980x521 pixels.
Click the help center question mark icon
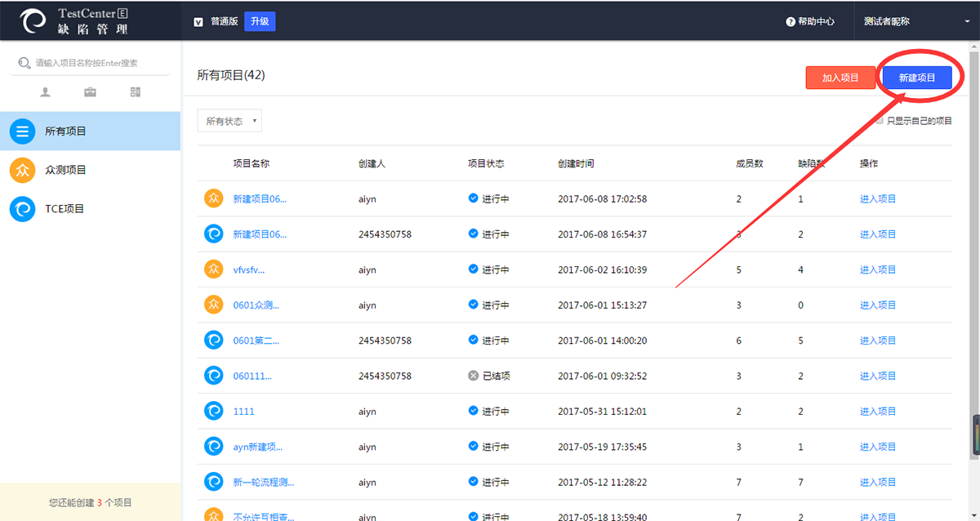[x=790, y=22]
